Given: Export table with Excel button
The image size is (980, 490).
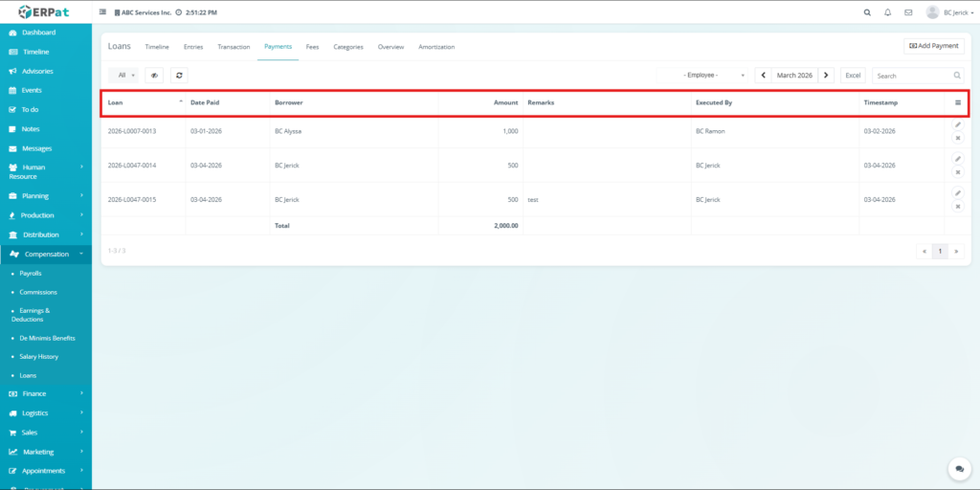Looking at the screenshot, I should [853, 75].
